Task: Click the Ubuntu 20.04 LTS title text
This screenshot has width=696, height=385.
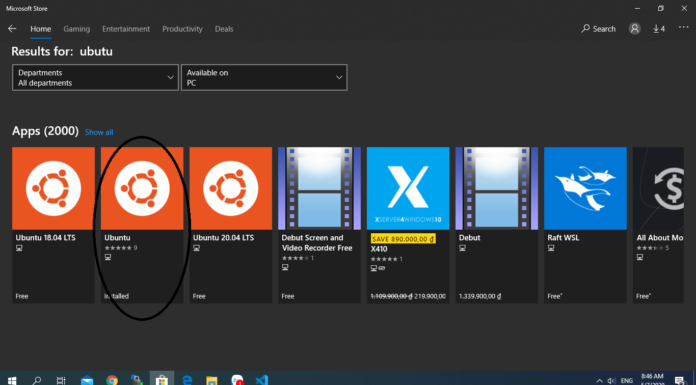Action: (x=223, y=238)
